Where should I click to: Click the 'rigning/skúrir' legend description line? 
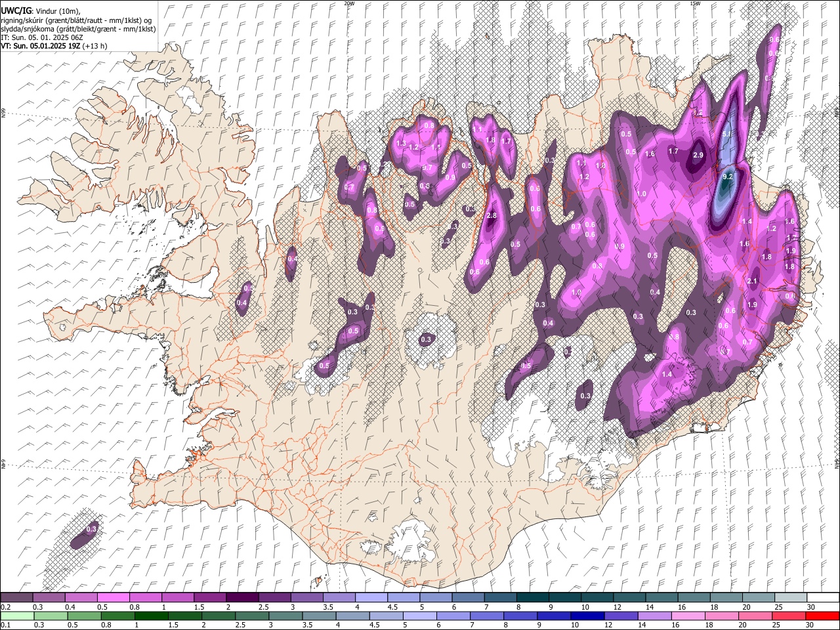click(x=77, y=20)
